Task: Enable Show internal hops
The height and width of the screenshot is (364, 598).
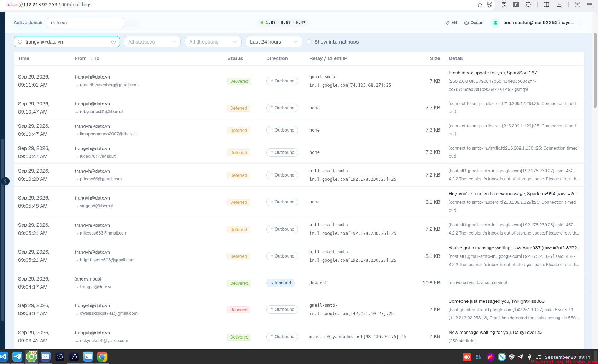Action: pos(309,42)
